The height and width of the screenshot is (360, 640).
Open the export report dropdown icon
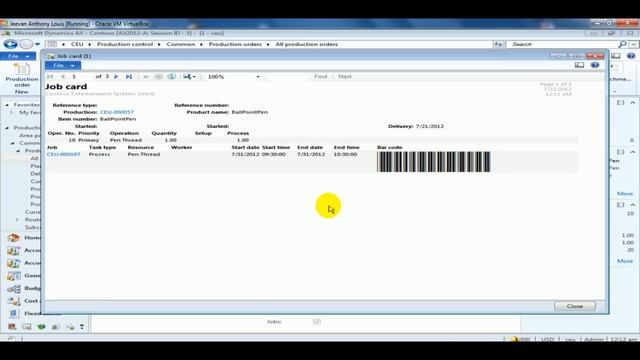[189, 76]
